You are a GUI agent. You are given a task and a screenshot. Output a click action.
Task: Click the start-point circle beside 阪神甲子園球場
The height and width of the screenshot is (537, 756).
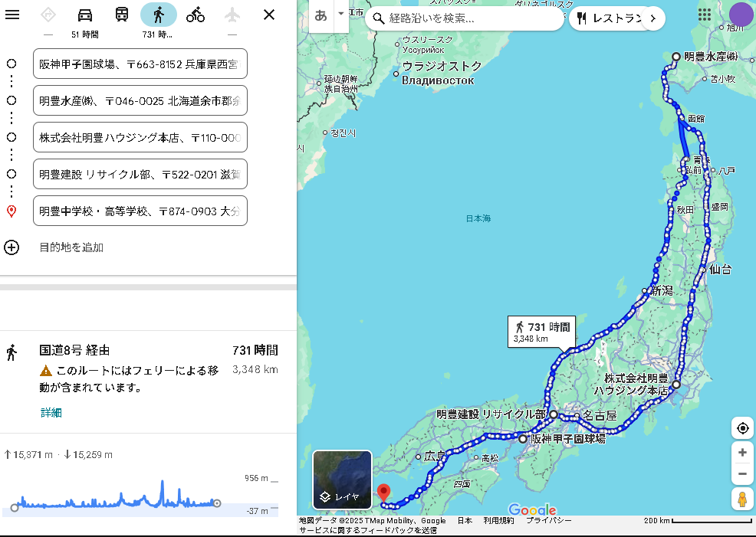(x=12, y=64)
